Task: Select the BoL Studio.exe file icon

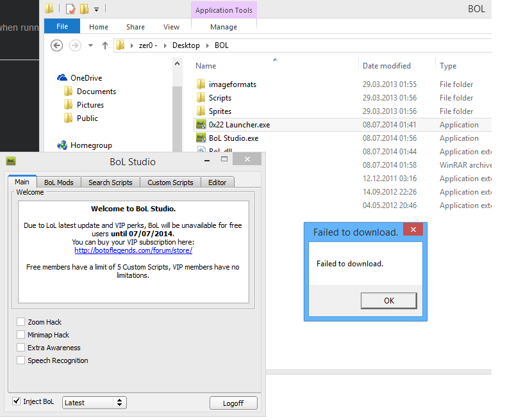Action: point(201,138)
